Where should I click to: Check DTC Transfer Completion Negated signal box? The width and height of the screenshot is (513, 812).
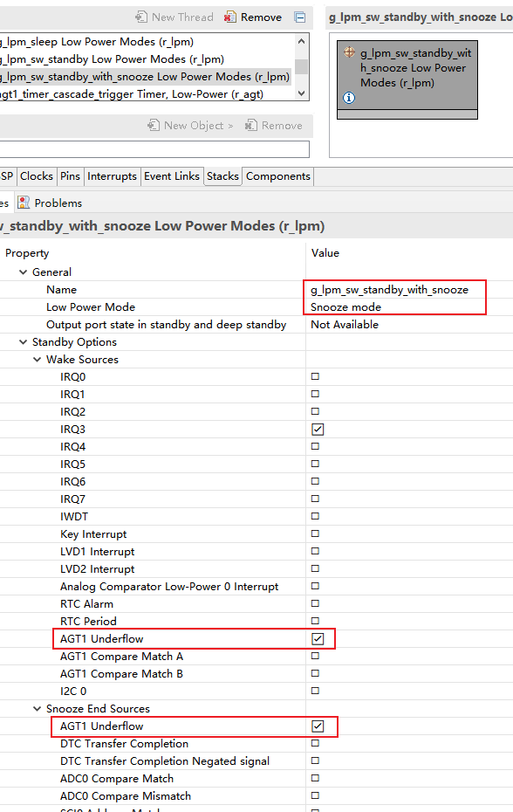coord(315,760)
